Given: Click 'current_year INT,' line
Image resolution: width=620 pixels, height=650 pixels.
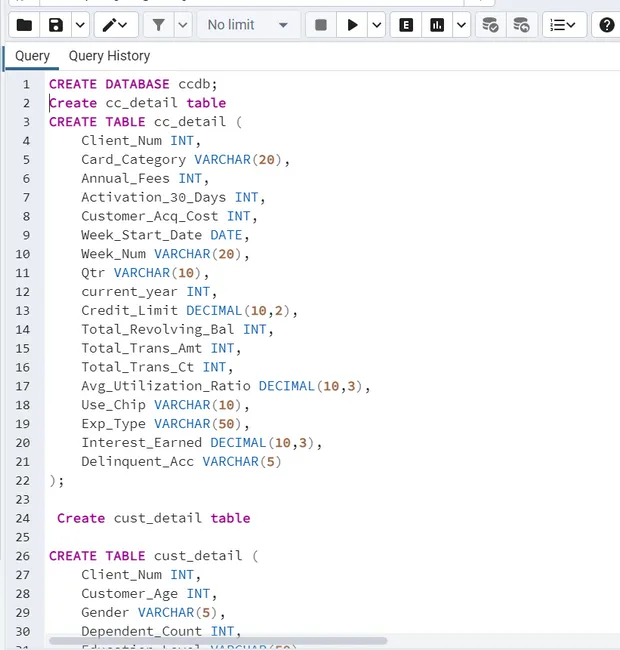Looking at the screenshot, I should (x=149, y=292).
